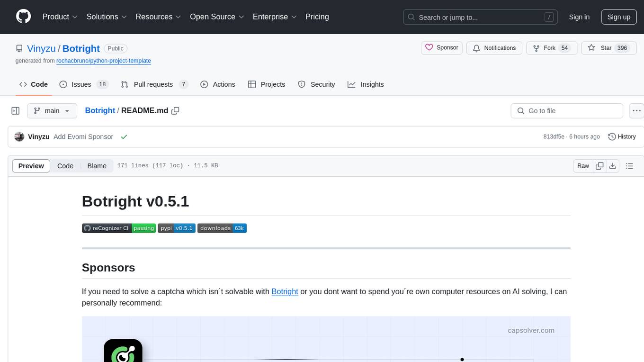Image resolution: width=644 pixels, height=362 pixels.
Task: Click the reCognizer CI passing badge
Action: click(119, 228)
